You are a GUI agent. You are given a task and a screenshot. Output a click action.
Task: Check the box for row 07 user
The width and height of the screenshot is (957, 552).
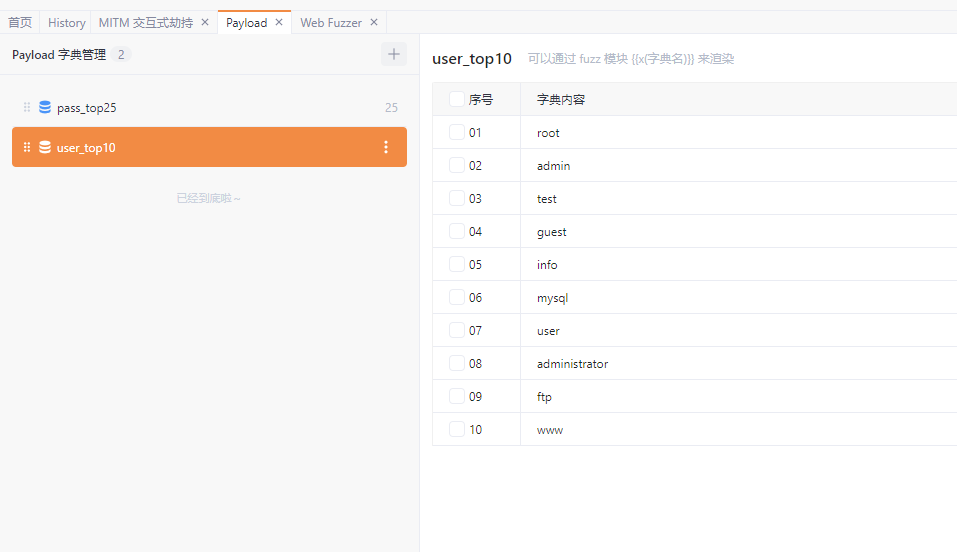click(457, 330)
